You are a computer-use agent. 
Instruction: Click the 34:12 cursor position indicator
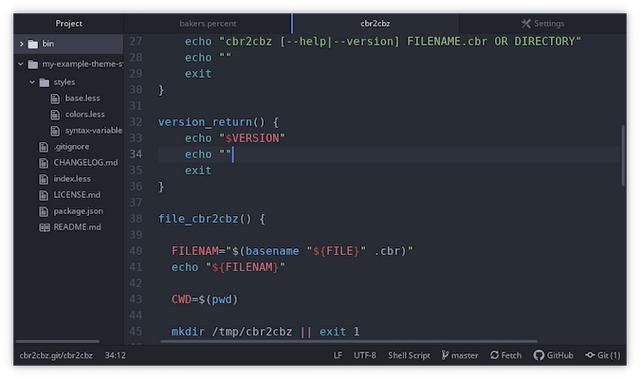tap(115, 355)
